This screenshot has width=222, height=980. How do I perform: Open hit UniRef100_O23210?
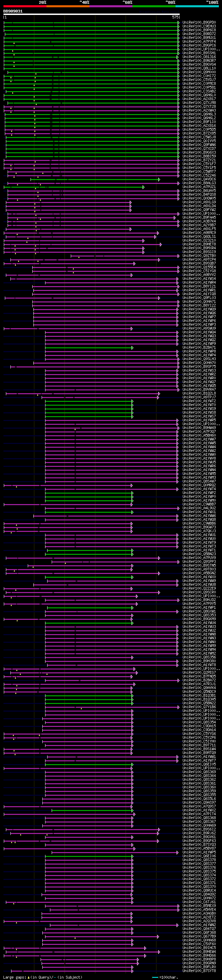[199, 241]
